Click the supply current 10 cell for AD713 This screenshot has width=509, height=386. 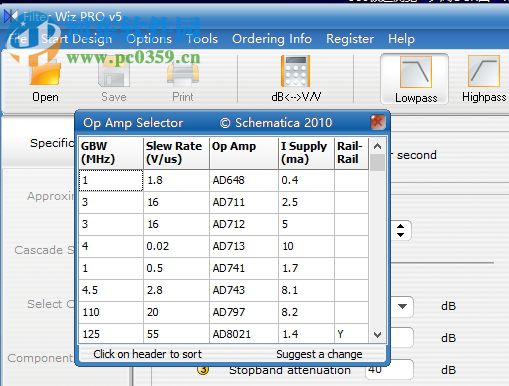306,246
